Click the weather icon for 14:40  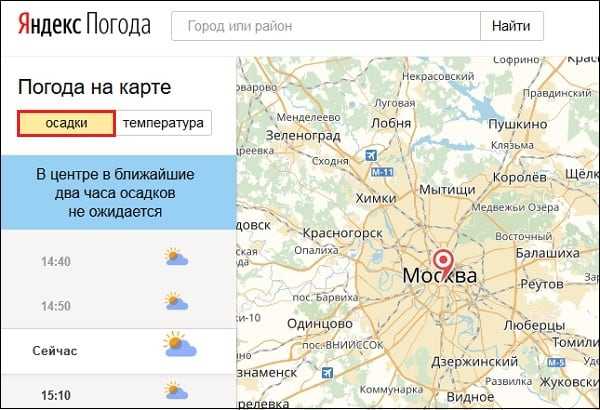click(x=176, y=257)
